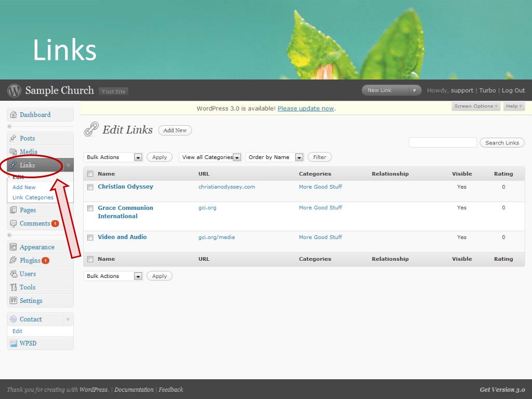Check the Video and Audio row checkbox
This screenshot has width=532, height=399.
point(90,237)
